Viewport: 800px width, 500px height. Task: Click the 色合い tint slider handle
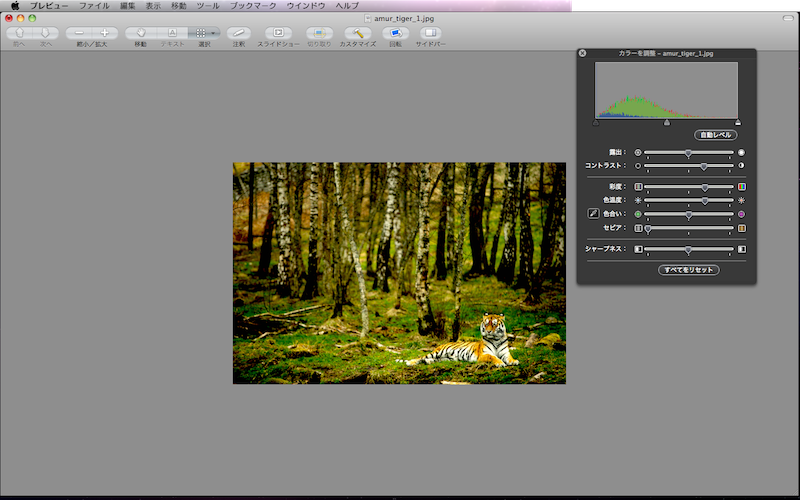pos(689,215)
